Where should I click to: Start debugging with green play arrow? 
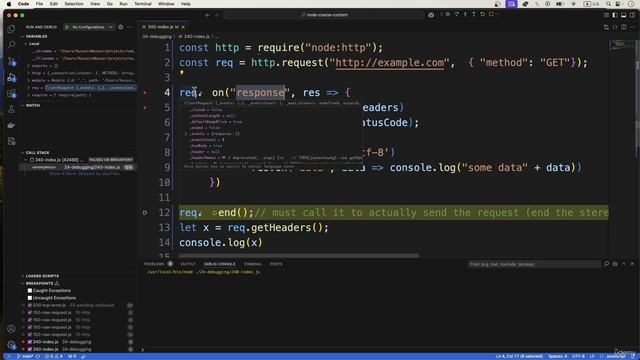(67, 27)
